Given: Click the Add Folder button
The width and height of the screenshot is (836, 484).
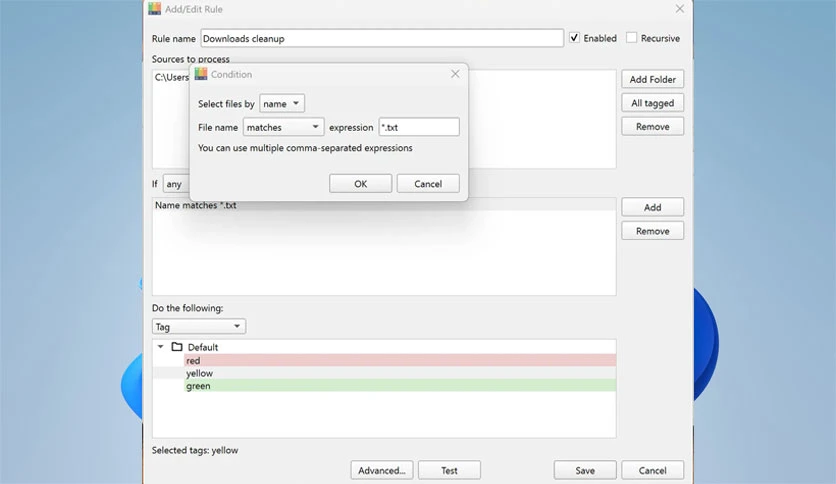Looking at the screenshot, I should [653, 79].
